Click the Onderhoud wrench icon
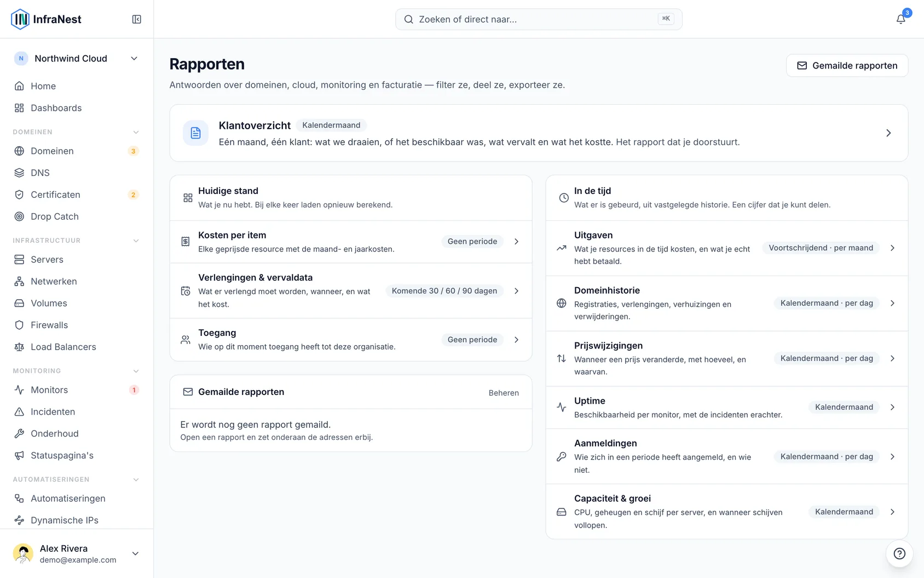Viewport: 924px width, 578px height. click(x=19, y=433)
